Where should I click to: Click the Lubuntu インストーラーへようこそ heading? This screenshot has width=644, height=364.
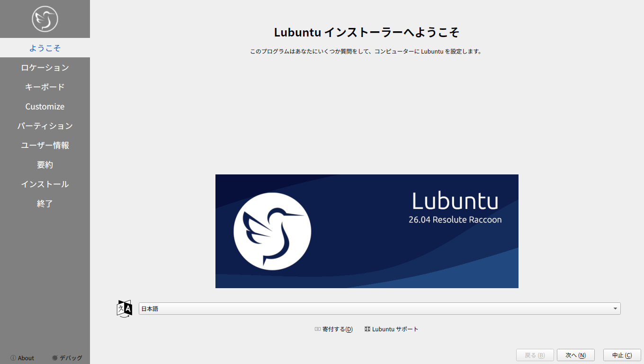(x=367, y=32)
